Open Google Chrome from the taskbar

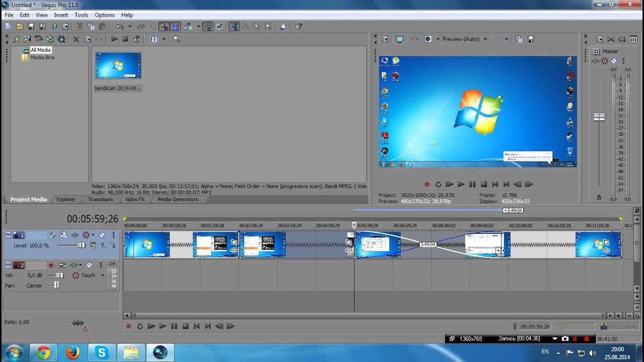coord(44,353)
